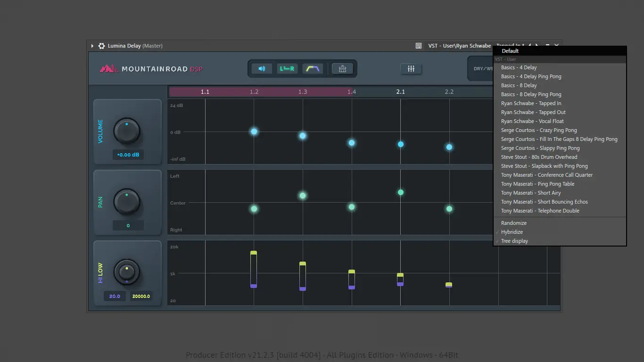Image resolution: width=644 pixels, height=362 pixels.
Task: Select the Basics - 8 Delay preset
Action: tap(560, 85)
